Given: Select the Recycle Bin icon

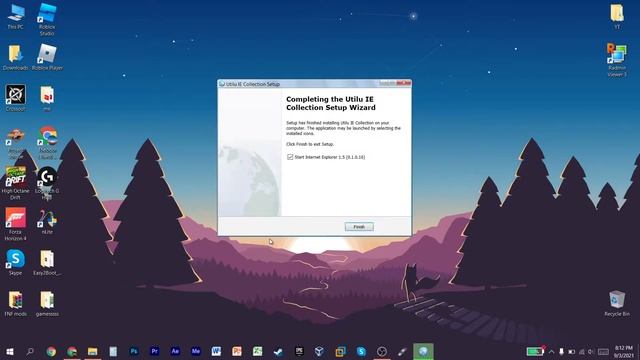Looking at the screenshot, I should point(617,303).
